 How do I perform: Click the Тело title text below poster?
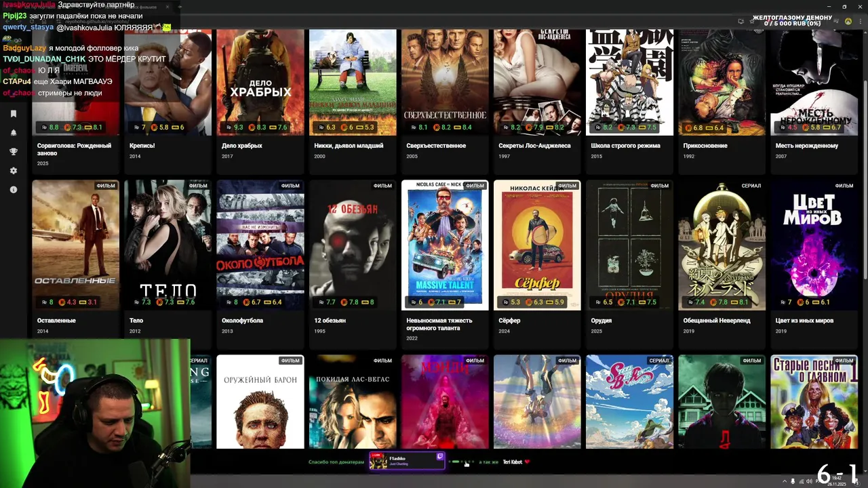point(136,321)
